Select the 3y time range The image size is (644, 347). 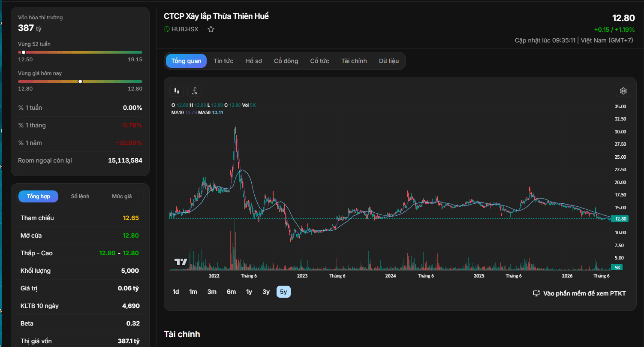click(266, 292)
